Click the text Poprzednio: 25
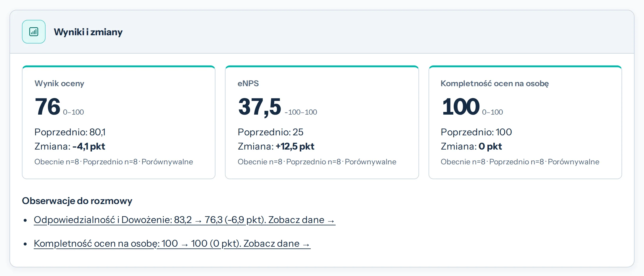This screenshot has width=644, height=276. point(271,132)
